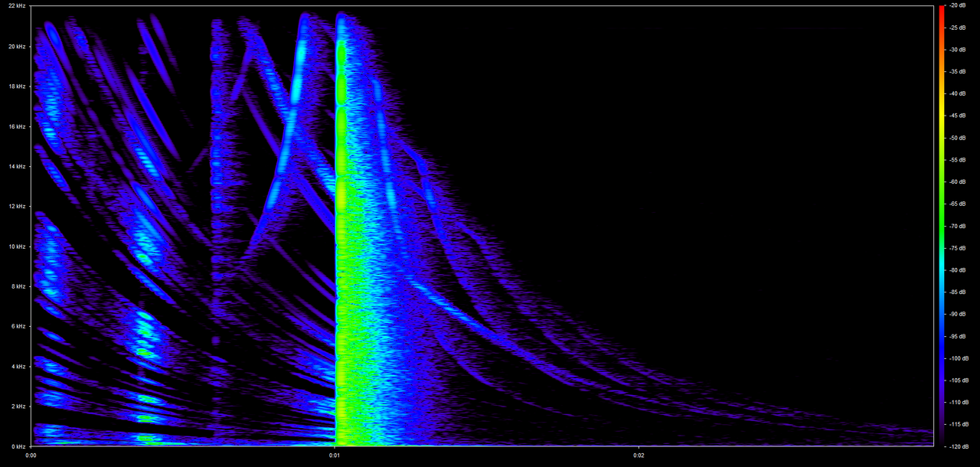Click the -100 dB scale label
The width and height of the screenshot is (980, 467).
click(958, 358)
